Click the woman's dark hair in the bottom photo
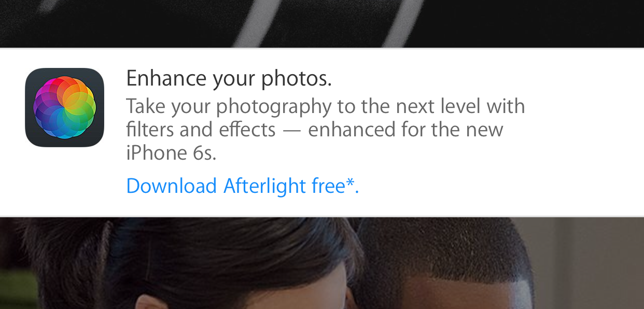Viewport: 644px width, 309px height. 207,259
